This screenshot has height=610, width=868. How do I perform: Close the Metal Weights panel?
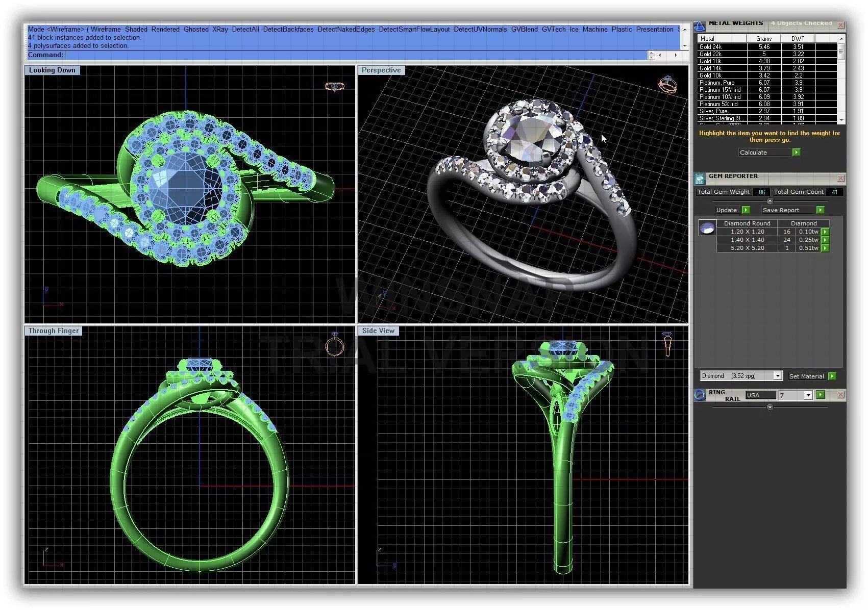pos(841,25)
